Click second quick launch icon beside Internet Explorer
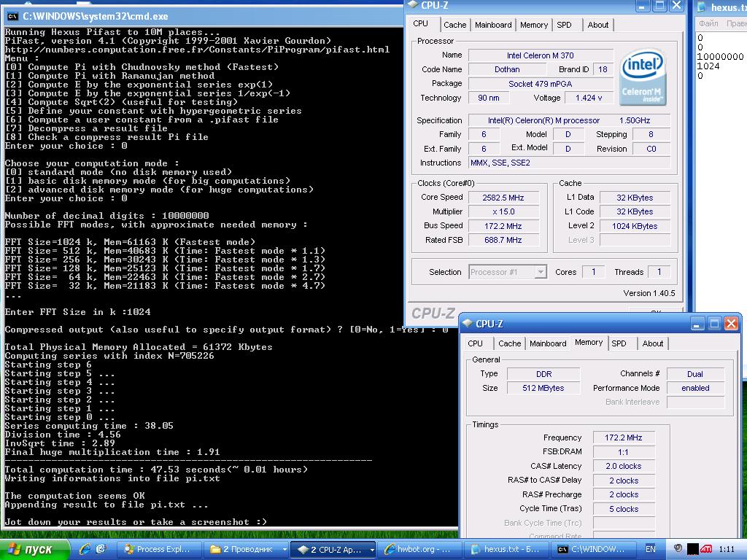Viewport: 747px width, 560px height. point(101,549)
